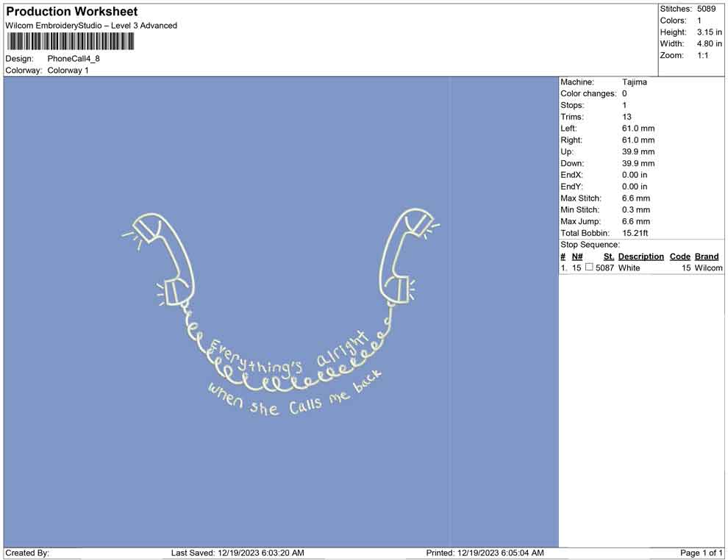Click the Zoom value "1:1"
728x560 pixels.
[x=702, y=55]
